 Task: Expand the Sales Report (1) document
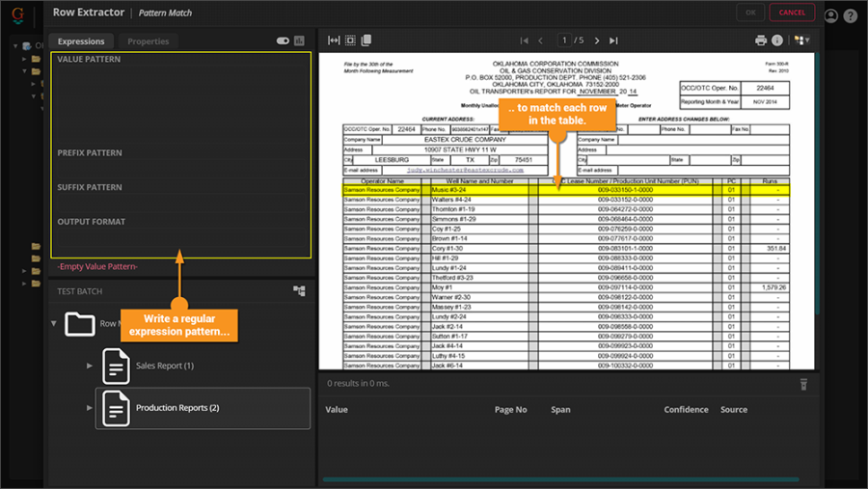pyautogui.click(x=90, y=366)
